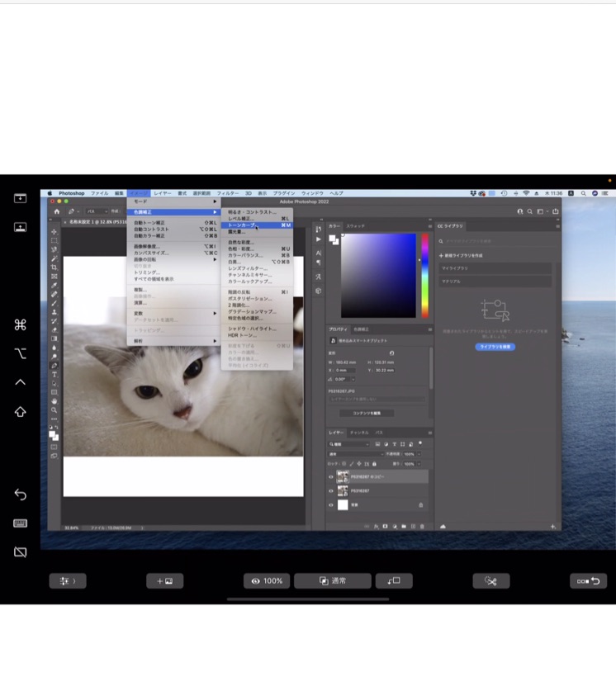Toggle visibility of the 背景 layer
The height and width of the screenshot is (677, 616).
331,504
